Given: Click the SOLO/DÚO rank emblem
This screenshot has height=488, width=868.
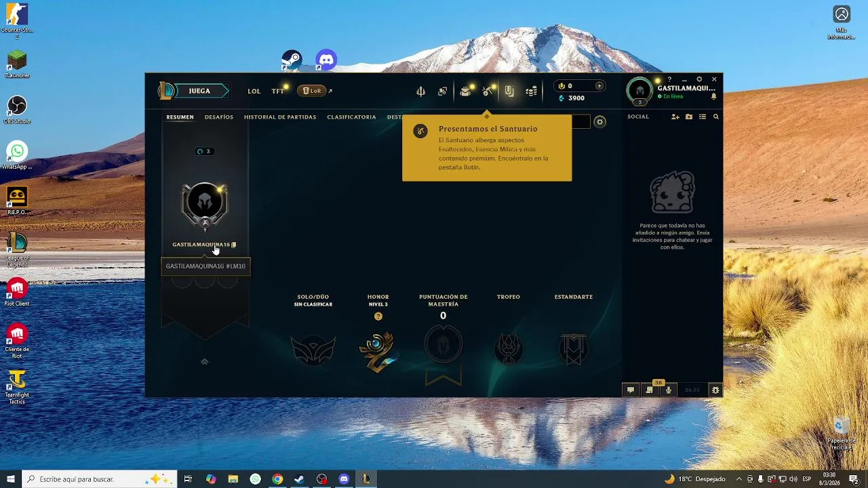Looking at the screenshot, I should [x=313, y=350].
